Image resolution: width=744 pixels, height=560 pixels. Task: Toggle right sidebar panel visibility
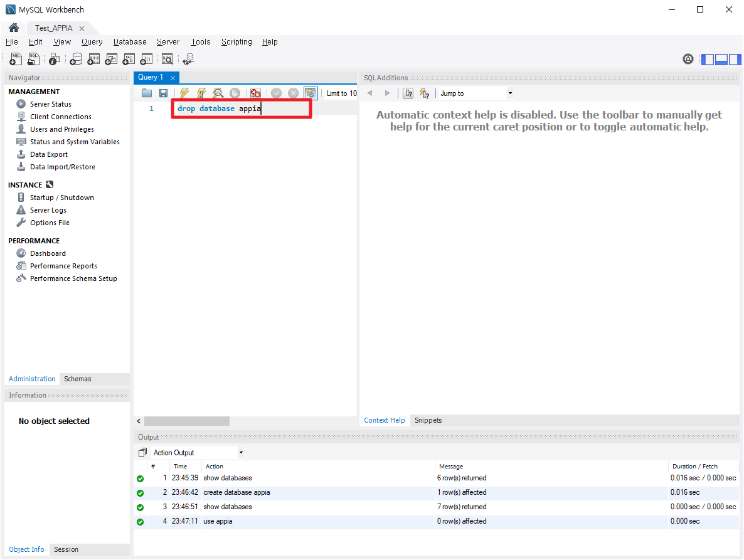click(x=735, y=60)
